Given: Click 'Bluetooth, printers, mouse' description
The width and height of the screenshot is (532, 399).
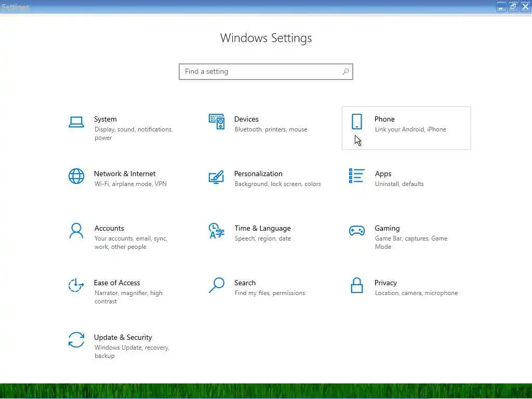Looking at the screenshot, I should pyautogui.click(x=271, y=129).
